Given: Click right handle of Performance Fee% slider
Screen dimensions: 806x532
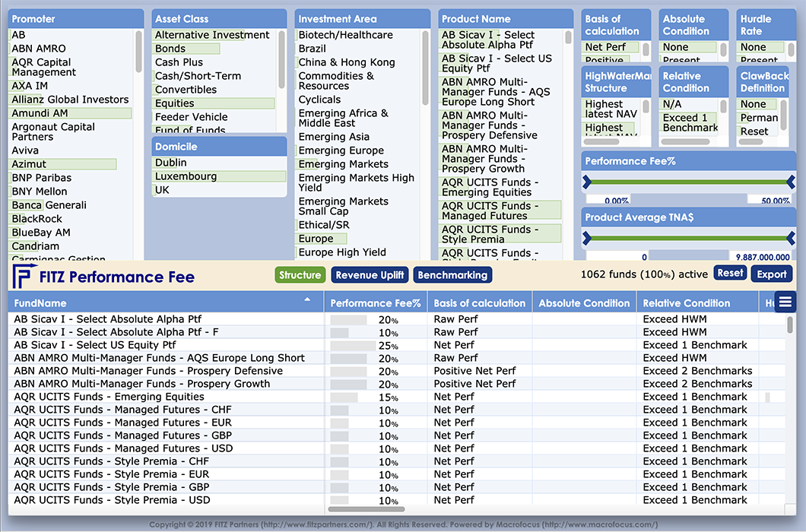Looking at the screenshot, I should coord(790,182).
